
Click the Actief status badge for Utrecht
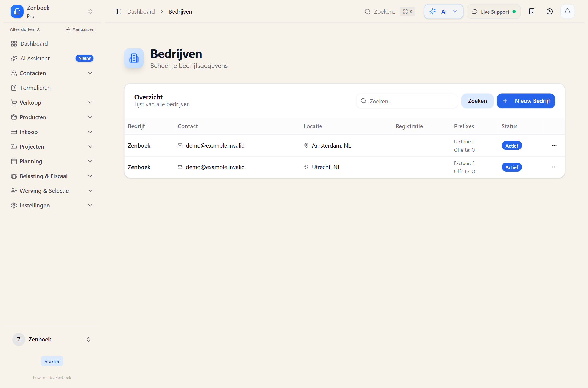coord(512,167)
